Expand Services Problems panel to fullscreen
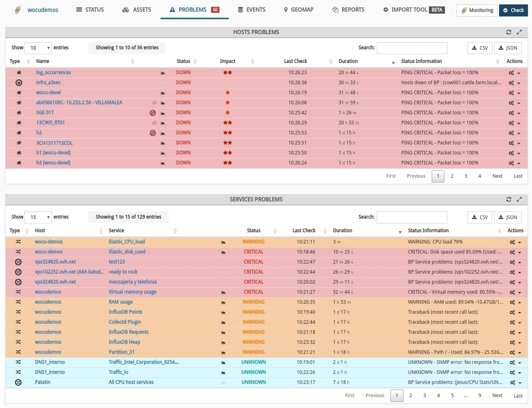 pos(519,199)
